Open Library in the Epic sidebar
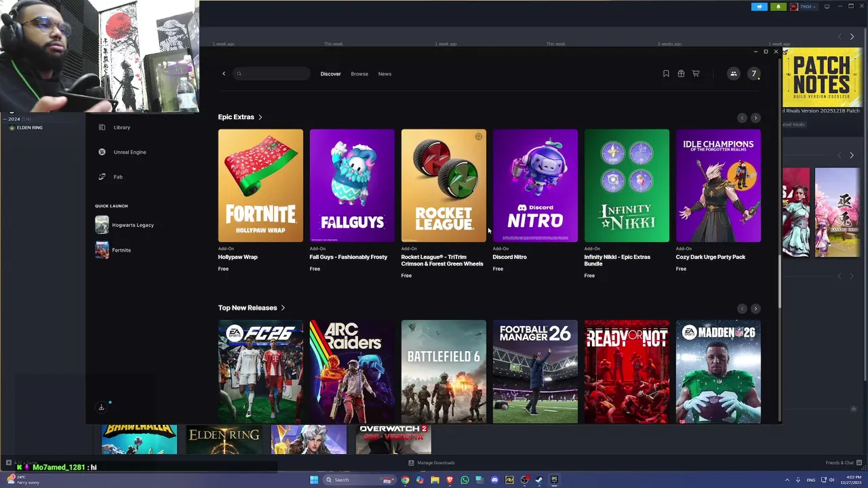 122,127
